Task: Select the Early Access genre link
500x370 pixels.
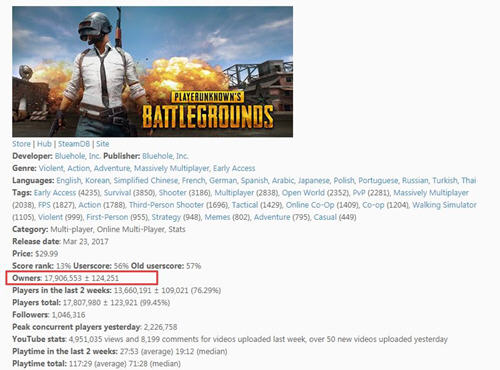Action: pos(234,168)
